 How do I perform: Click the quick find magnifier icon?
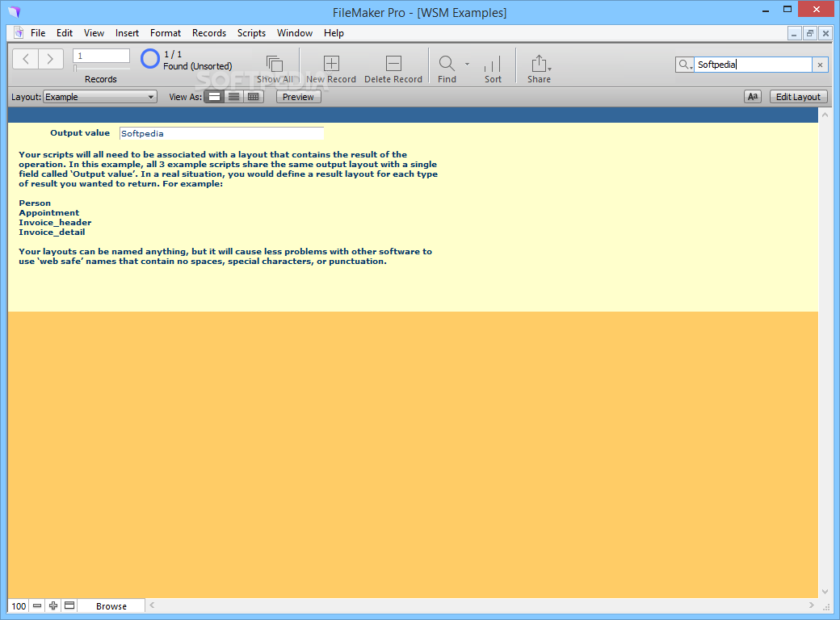click(x=684, y=65)
